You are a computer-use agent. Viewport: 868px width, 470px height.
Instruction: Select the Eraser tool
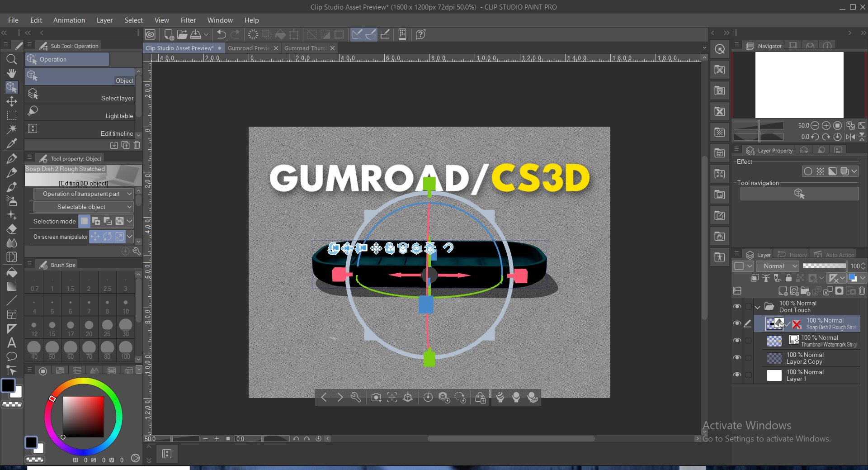12,229
